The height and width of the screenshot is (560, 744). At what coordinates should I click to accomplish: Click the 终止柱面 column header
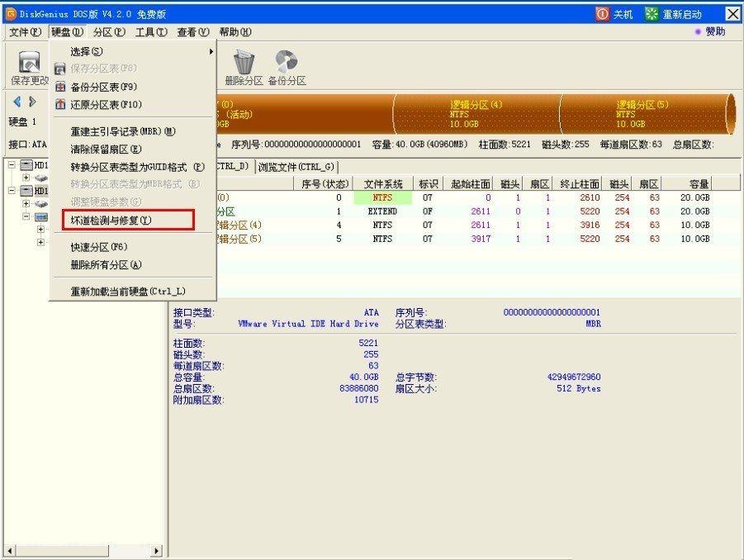click(580, 183)
